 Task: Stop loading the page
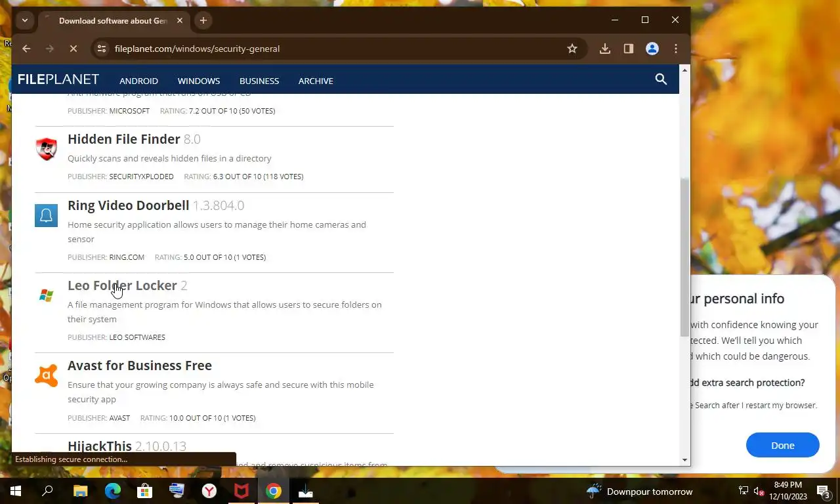pyautogui.click(x=73, y=49)
